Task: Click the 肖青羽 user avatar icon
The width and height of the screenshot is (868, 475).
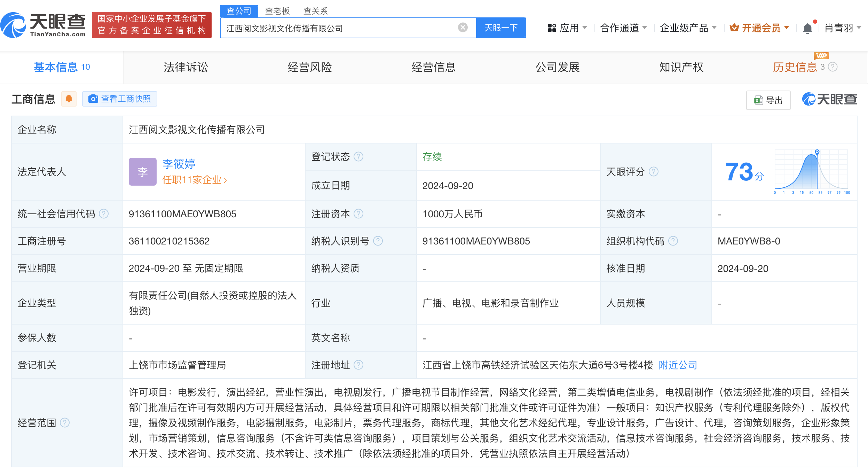Action: (842, 26)
